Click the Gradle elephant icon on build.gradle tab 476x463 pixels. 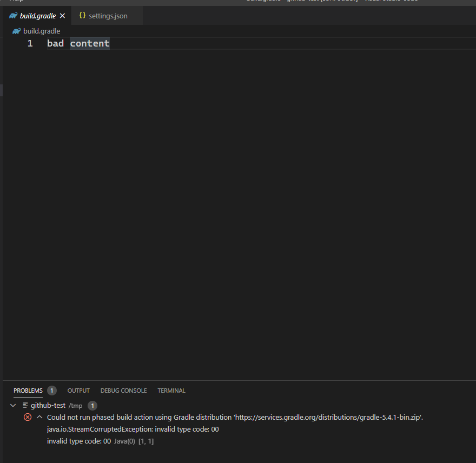point(13,16)
